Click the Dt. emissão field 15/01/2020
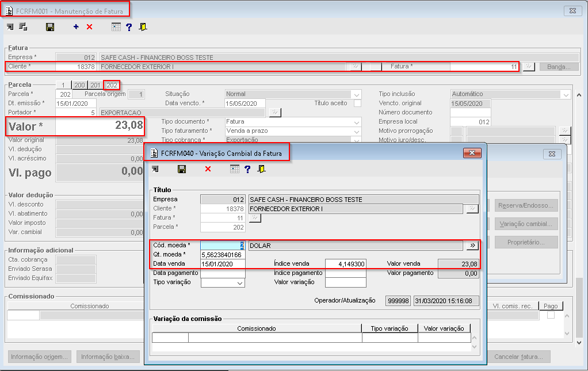 (x=76, y=104)
